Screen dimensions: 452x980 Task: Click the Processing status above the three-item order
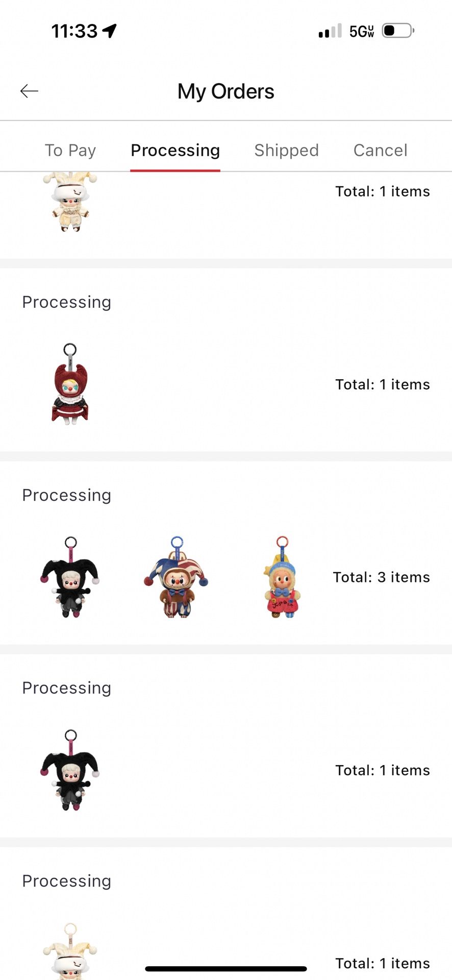point(66,495)
